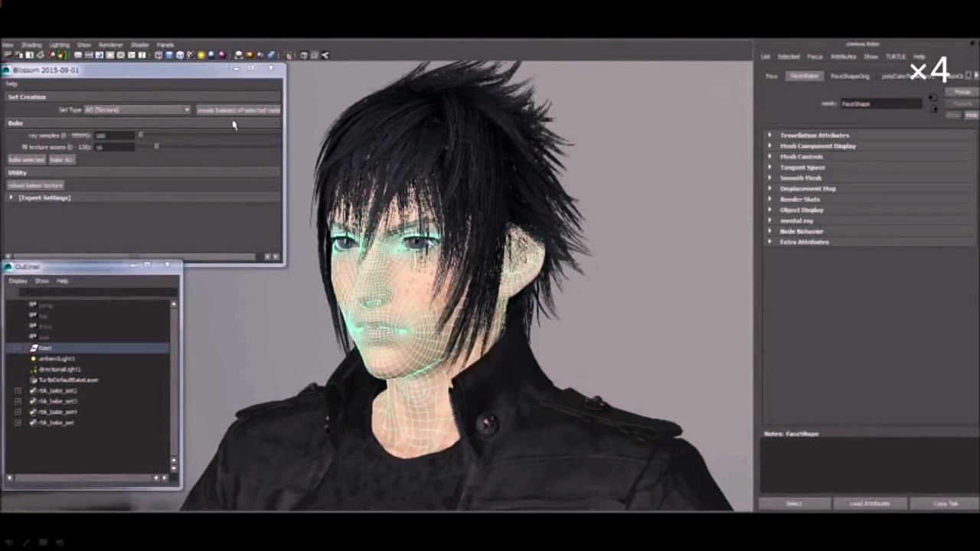Viewport: 980px width, 551px height.
Task: Select directionalLight1 in the Outliner
Action: pyautogui.click(x=60, y=369)
